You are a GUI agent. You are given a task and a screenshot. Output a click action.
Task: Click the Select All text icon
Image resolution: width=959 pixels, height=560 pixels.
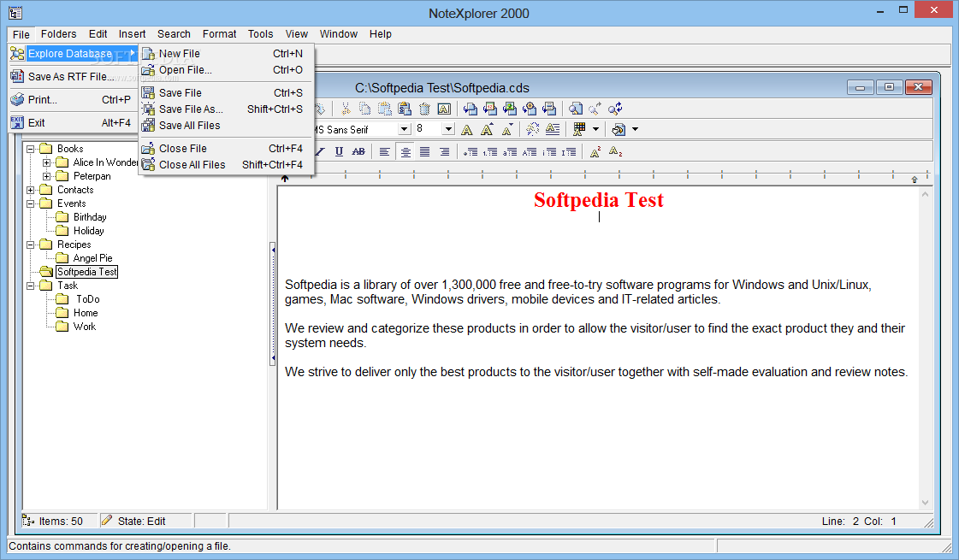[x=444, y=109]
